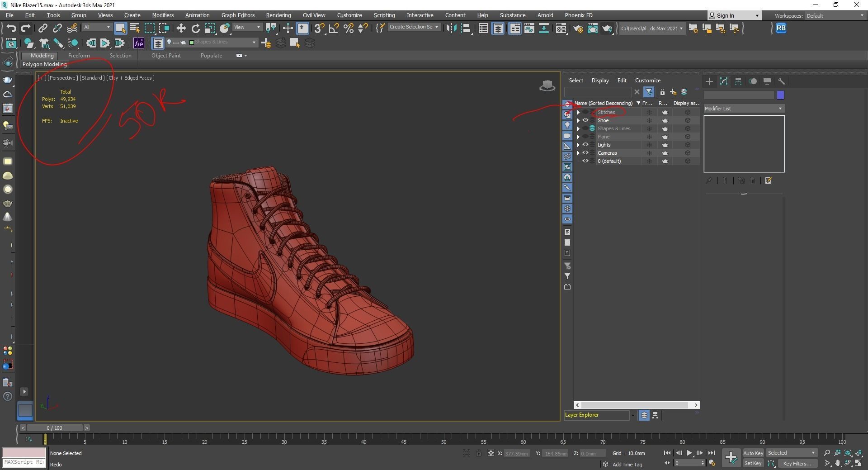Click the Layer Explorer horizontal scrollbar
Screen dimensions: 868x470
(637, 405)
